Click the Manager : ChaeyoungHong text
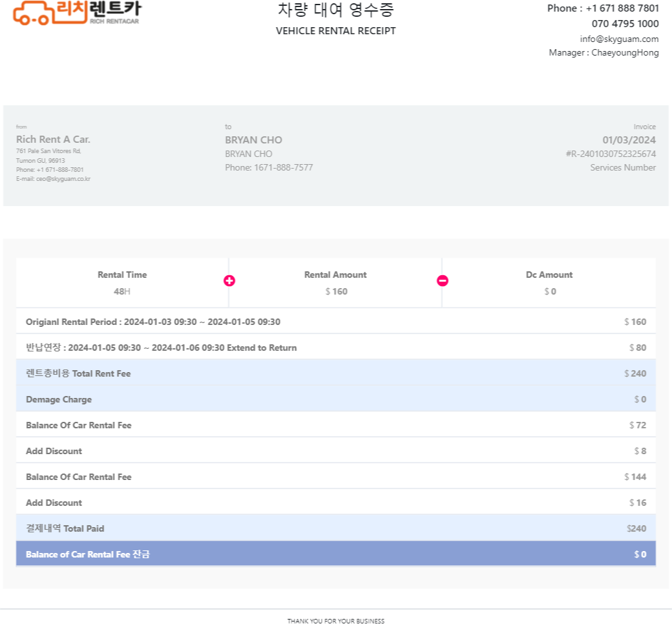The image size is (672, 626). coord(604,53)
